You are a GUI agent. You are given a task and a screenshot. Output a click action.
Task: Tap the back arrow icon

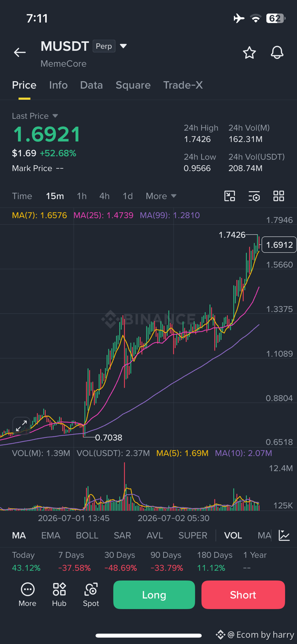coord(20,52)
